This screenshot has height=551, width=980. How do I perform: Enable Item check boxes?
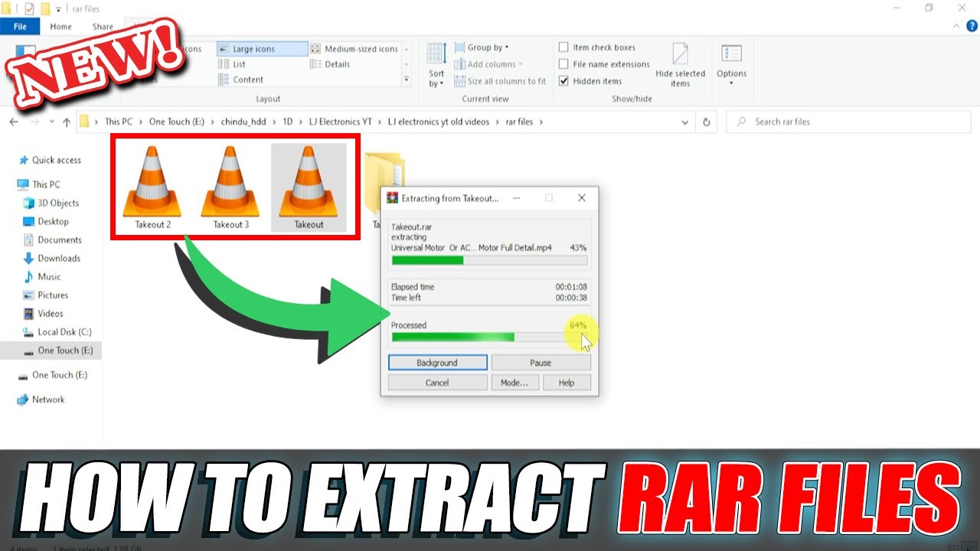click(x=597, y=47)
